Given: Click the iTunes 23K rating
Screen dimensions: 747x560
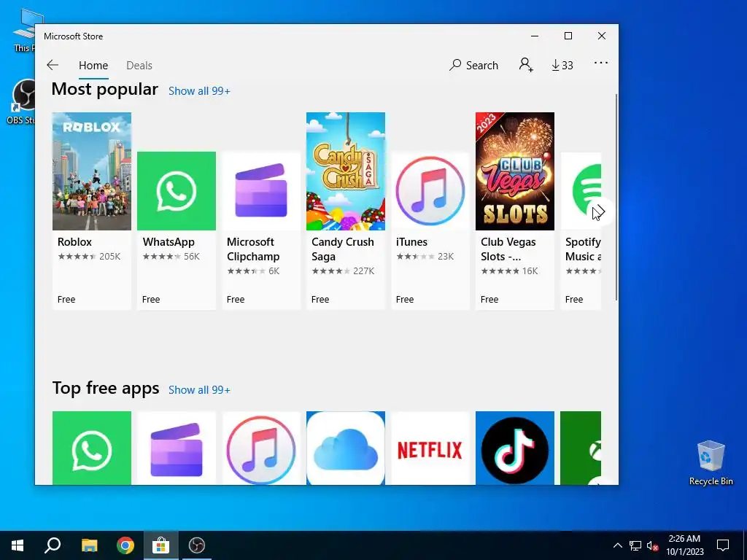Looking at the screenshot, I should 425,257.
